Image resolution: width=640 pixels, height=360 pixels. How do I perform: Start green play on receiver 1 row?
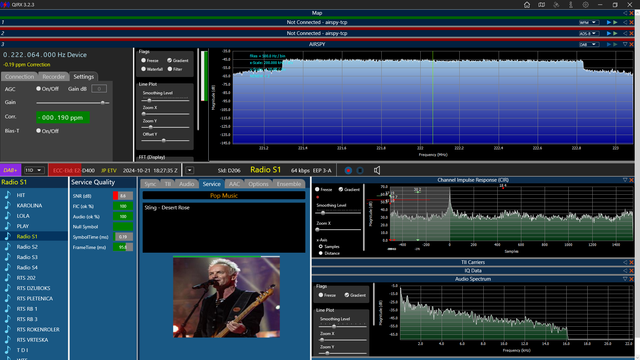pos(615,22)
